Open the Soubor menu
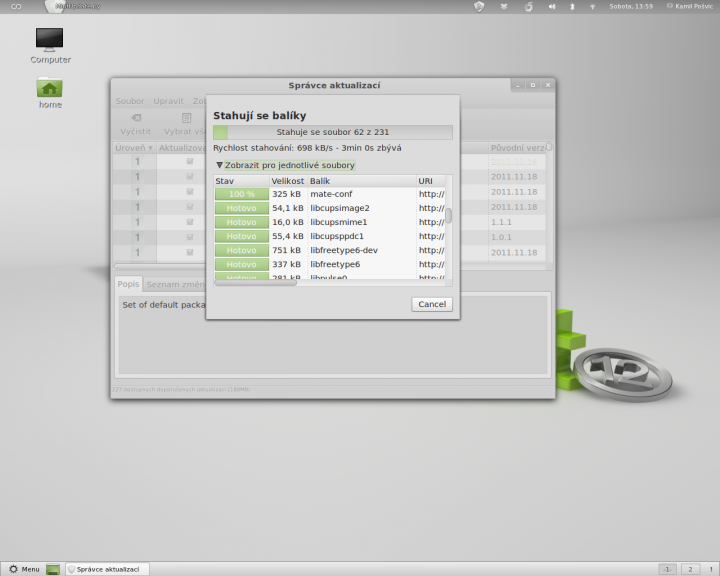Viewport: 720px width, 576px height. pyautogui.click(x=130, y=101)
